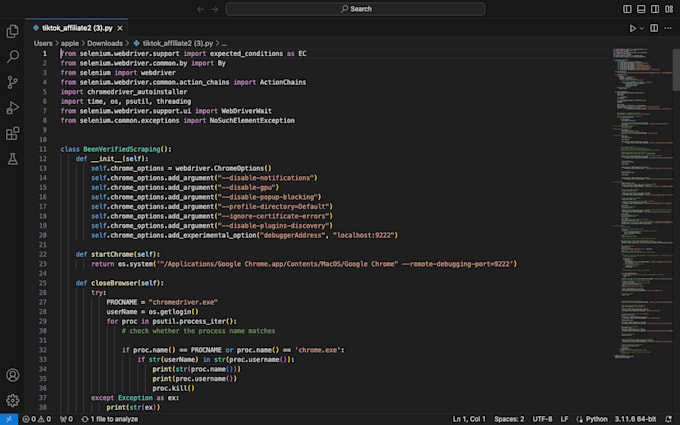This screenshot has width=680, height=425.
Task: Select the tiktok_affiliate2 (3).py tab
Action: (x=77, y=28)
